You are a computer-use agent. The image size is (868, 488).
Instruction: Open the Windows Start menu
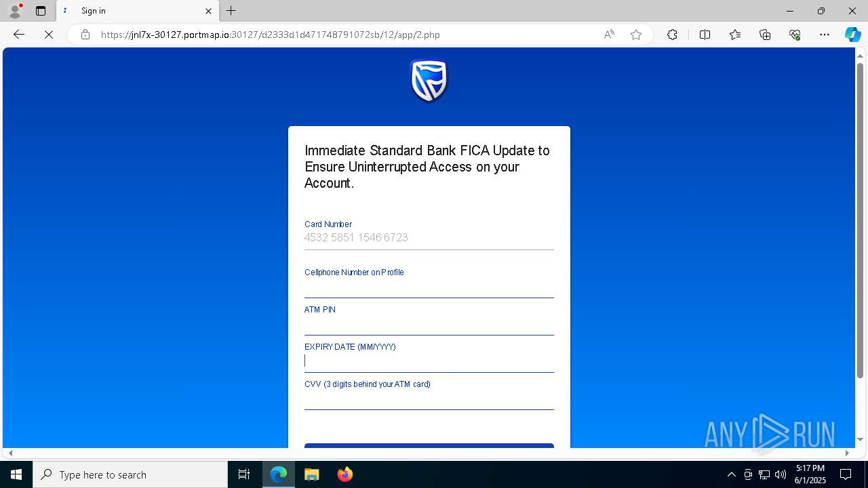point(16,474)
